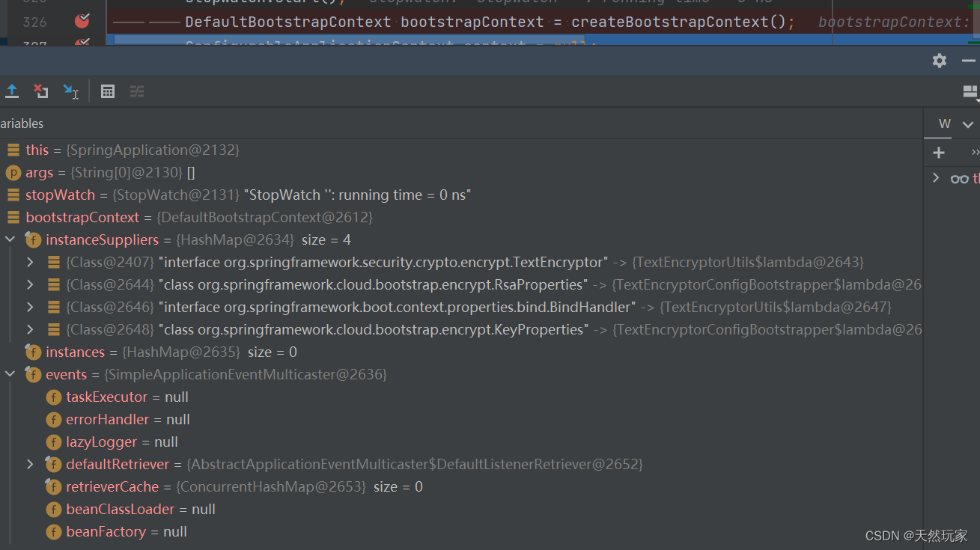This screenshot has width=980, height=550.
Task: Click the breakpoint on line 326
Action: (x=82, y=21)
